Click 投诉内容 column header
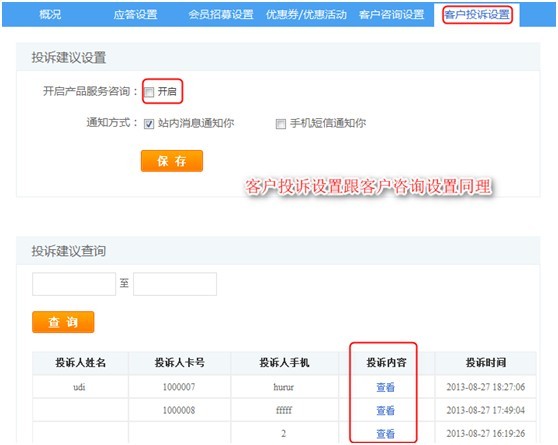Screen dimensions: 558x445 click(x=386, y=363)
